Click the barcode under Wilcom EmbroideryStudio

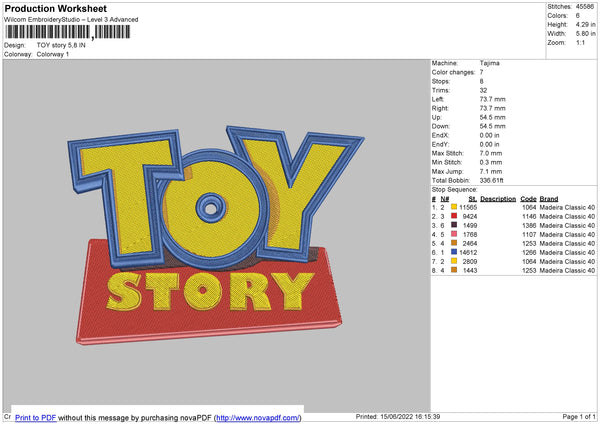click(68, 32)
